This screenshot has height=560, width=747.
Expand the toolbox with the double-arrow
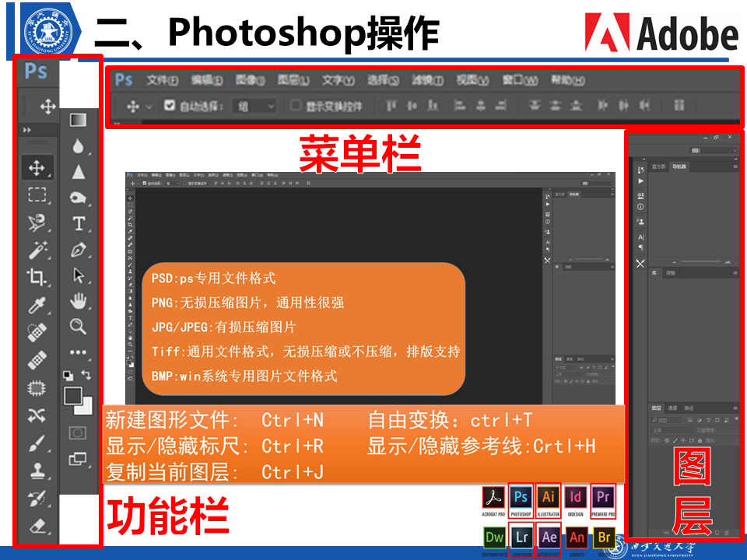click(x=27, y=130)
